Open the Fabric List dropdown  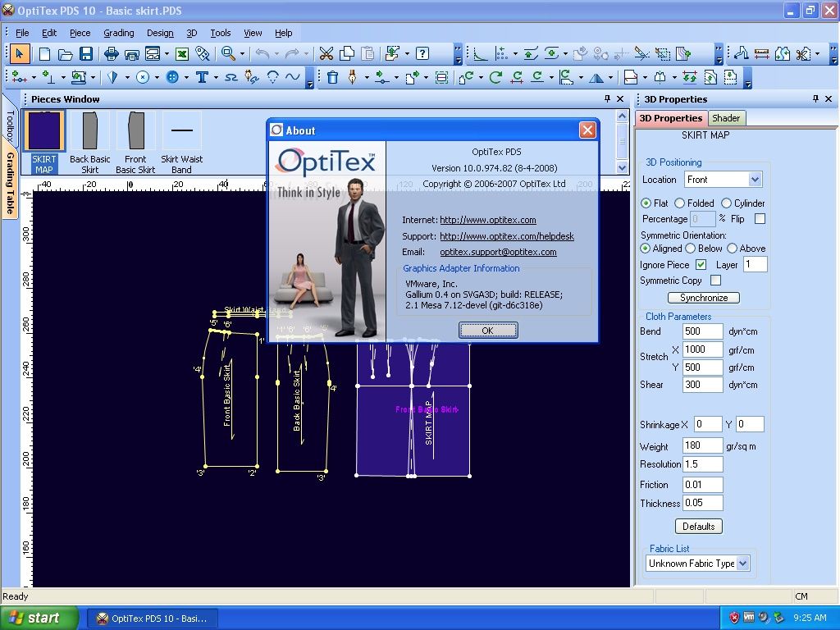tap(742, 563)
